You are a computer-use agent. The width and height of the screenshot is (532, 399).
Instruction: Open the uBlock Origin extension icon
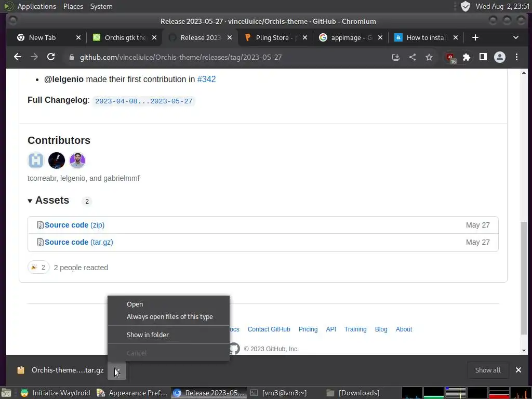[x=451, y=58]
